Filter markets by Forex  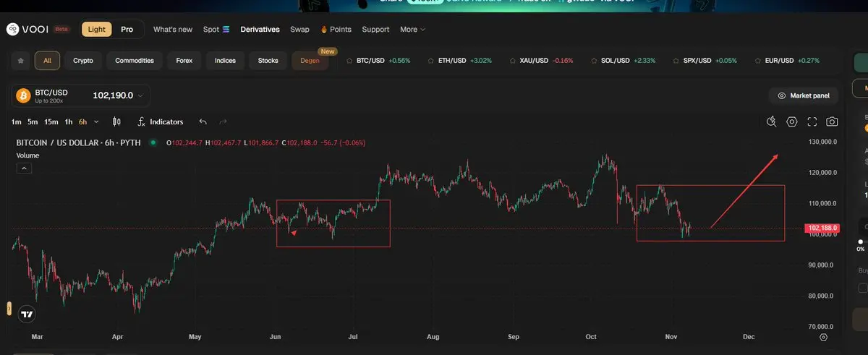(184, 61)
